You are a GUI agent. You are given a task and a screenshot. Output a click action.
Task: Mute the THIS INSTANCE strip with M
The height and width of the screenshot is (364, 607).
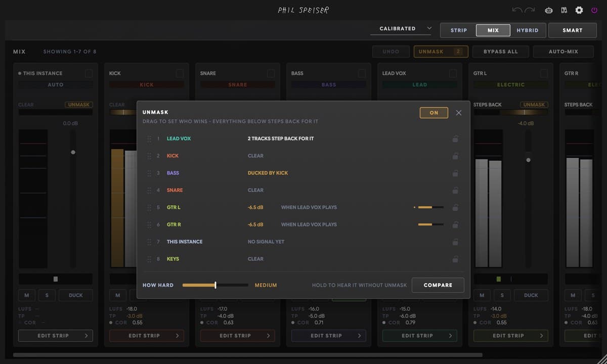pyautogui.click(x=26, y=295)
